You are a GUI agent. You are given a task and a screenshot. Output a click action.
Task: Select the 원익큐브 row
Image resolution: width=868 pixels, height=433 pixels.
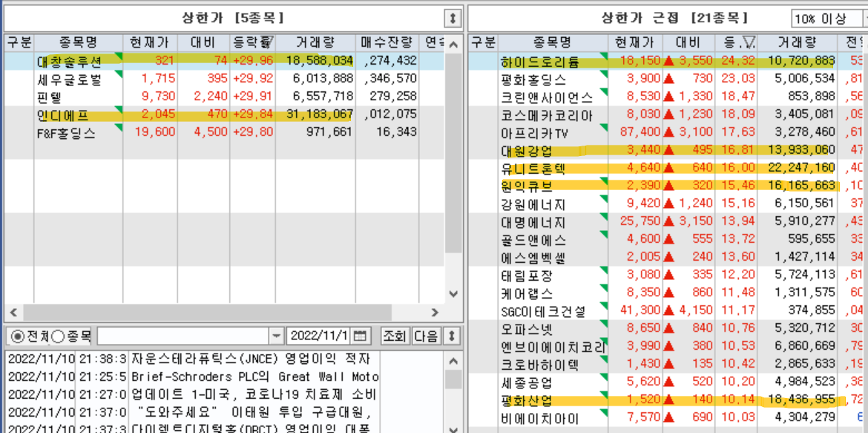pos(668,186)
